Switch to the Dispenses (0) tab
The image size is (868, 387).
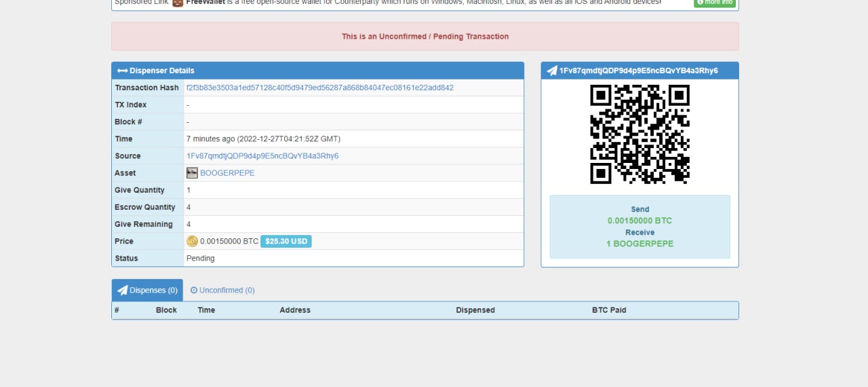click(x=147, y=290)
